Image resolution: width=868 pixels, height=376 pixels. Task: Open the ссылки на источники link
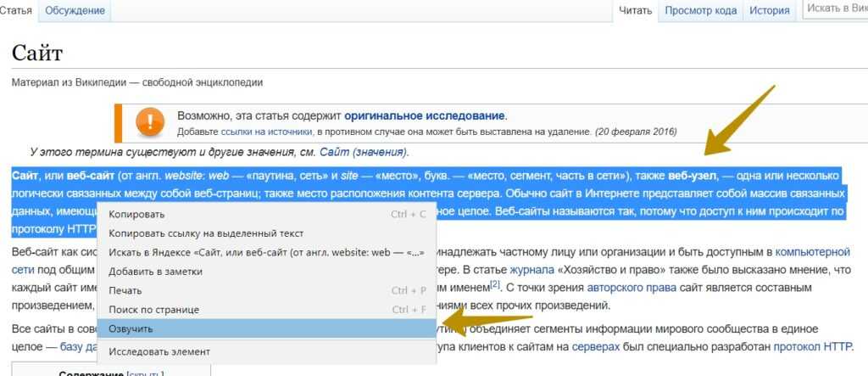point(267,132)
